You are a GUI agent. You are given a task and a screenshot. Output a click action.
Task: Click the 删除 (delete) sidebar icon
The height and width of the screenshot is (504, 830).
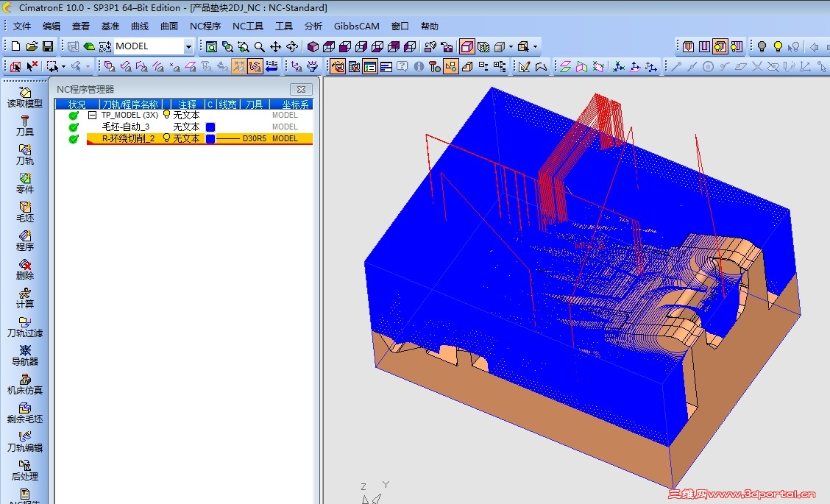pyautogui.click(x=25, y=269)
